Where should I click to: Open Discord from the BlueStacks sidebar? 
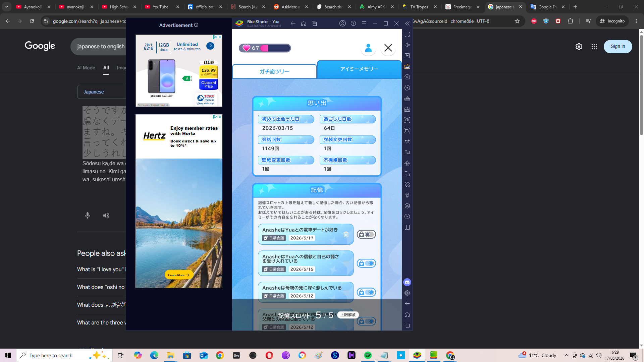tap(407, 282)
